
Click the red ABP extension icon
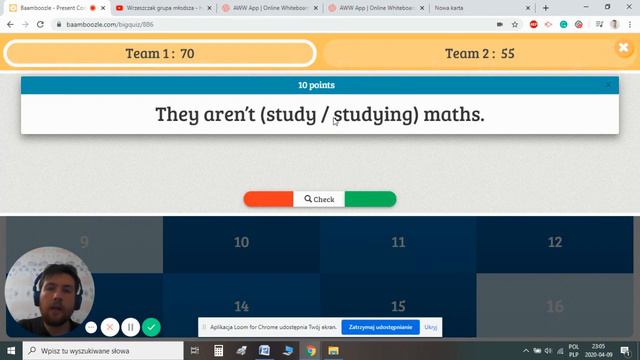(x=533, y=24)
